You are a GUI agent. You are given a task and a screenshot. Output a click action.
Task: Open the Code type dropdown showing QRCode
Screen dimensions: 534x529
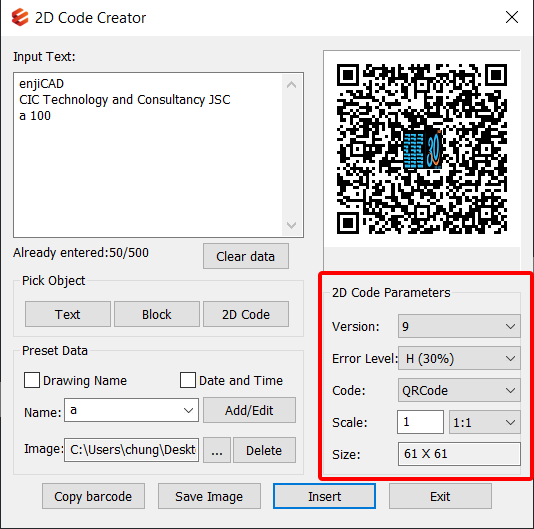(x=459, y=390)
